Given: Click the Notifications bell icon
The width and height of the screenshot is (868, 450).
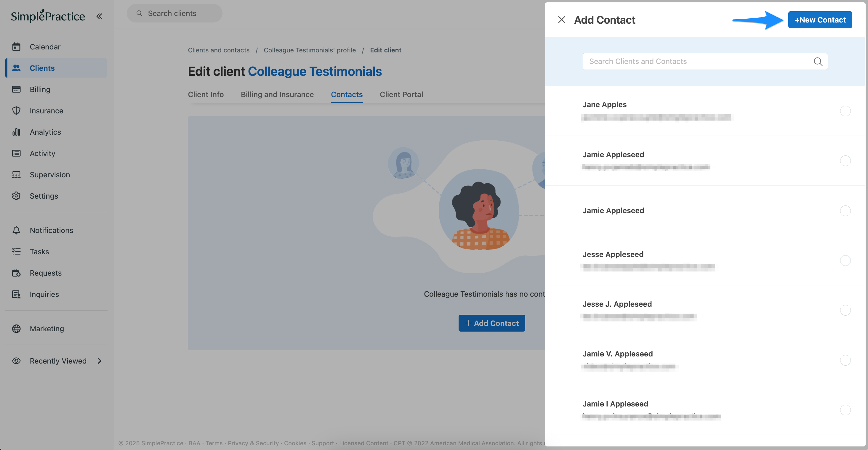Looking at the screenshot, I should pyautogui.click(x=16, y=230).
